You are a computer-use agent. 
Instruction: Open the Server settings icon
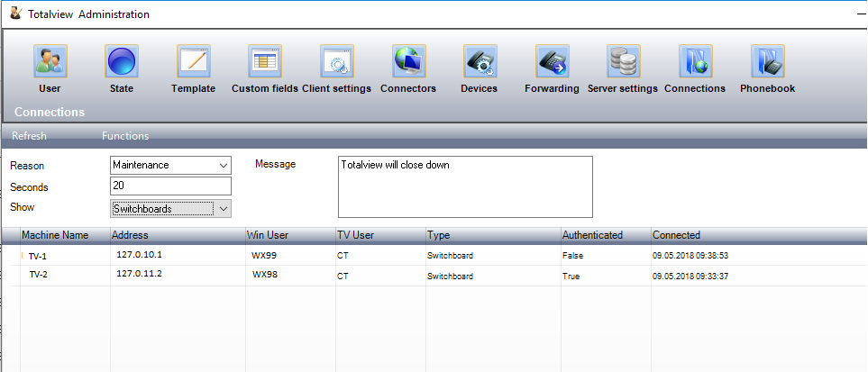pyautogui.click(x=624, y=61)
